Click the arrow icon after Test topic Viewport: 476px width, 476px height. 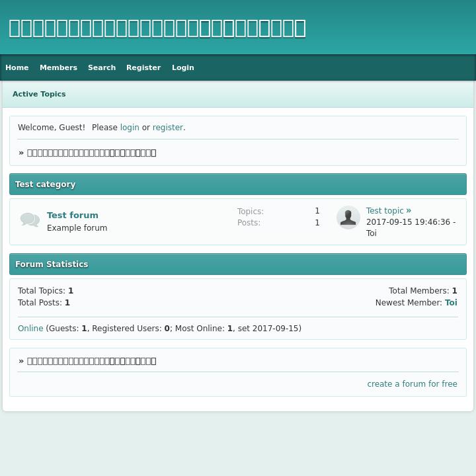[409, 211]
